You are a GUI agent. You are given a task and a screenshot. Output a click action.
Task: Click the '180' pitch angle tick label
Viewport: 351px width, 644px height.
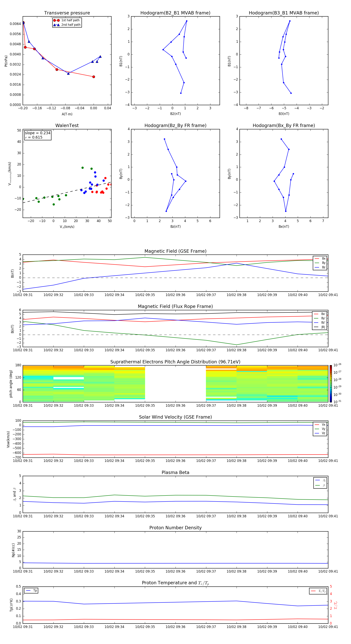tap(18, 365)
